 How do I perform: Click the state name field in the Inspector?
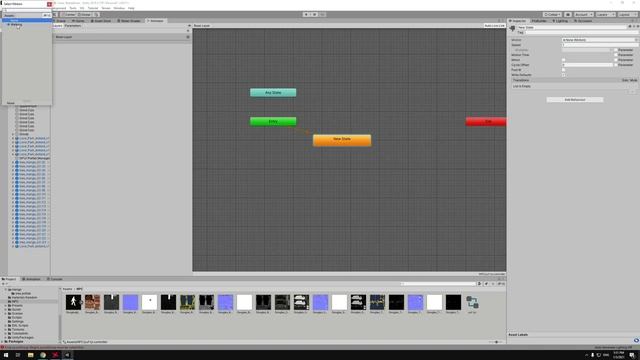click(572, 27)
